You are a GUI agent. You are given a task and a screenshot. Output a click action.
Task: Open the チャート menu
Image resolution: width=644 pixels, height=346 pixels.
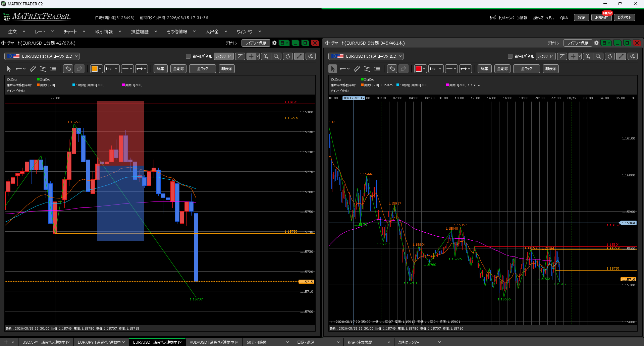tap(74, 32)
